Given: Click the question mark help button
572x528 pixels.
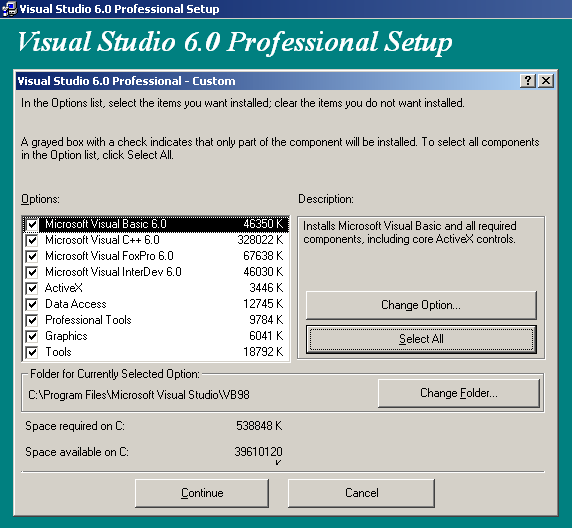Looking at the screenshot, I should click(x=528, y=81).
